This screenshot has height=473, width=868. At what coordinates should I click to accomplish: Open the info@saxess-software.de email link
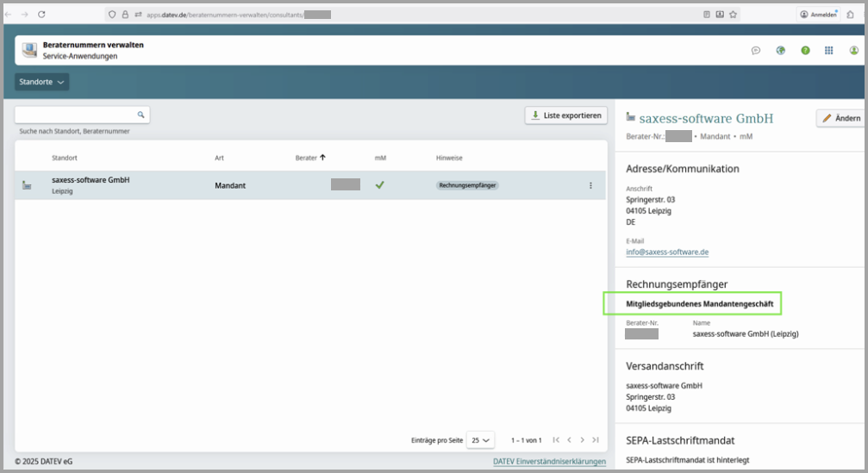click(x=667, y=252)
